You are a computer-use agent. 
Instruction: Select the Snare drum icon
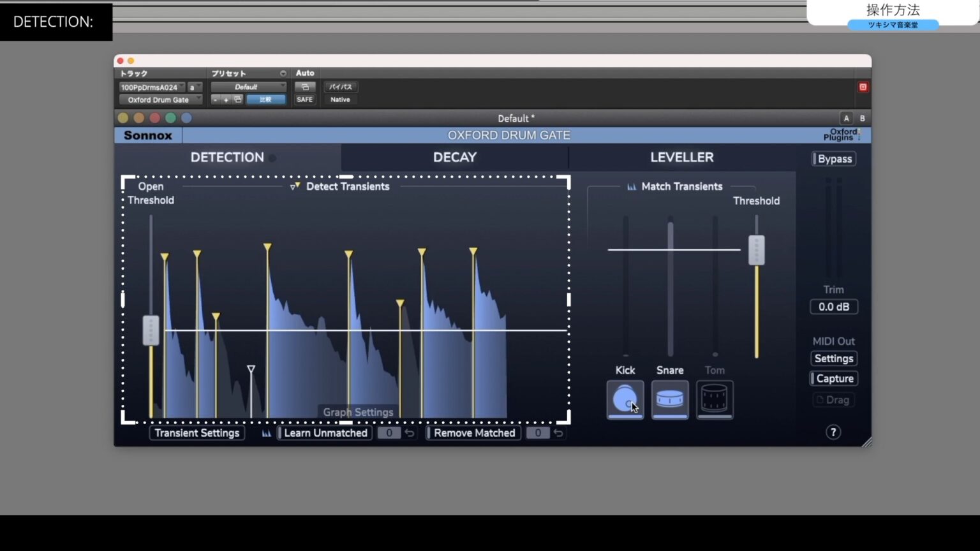point(670,400)
